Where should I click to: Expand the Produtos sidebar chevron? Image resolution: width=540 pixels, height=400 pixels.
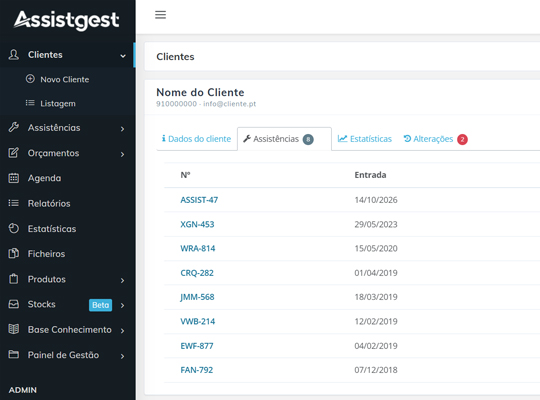pos(122,280)
